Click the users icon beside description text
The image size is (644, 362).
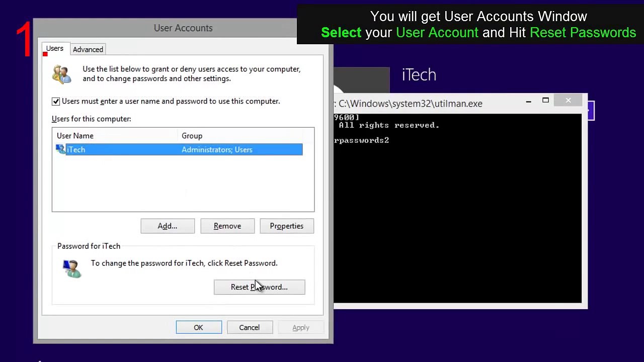[x=62, y=74]
